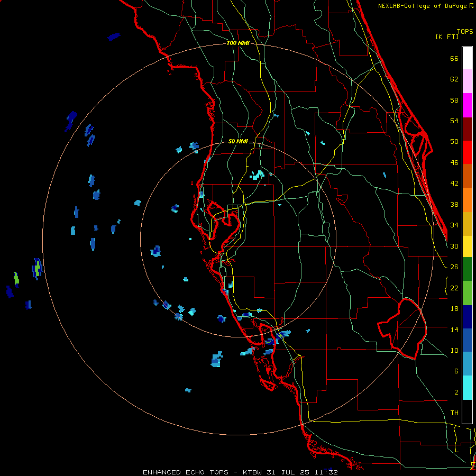Click the black TH legend swatch
Viewport: 476px width, 476px height.
[x=467, y=411]
